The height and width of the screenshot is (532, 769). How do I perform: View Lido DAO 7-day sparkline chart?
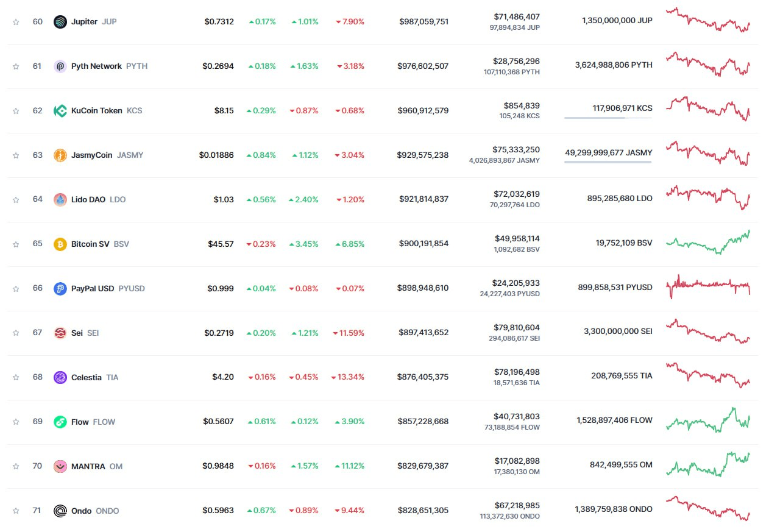pyautogui.click(x=708, y=197)
